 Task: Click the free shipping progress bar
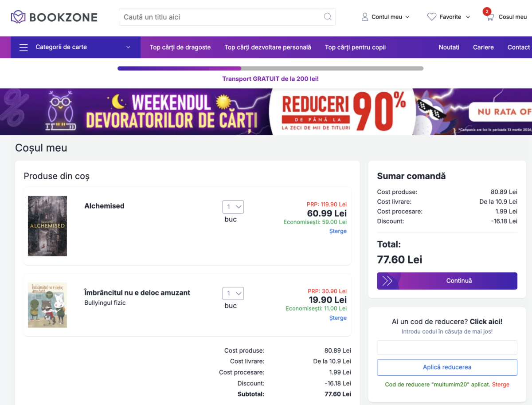[x=270, y=68]
